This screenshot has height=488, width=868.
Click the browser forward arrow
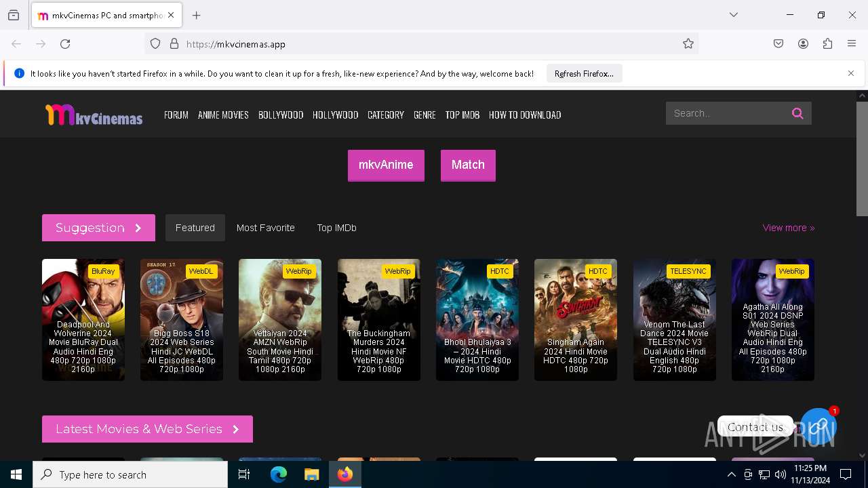click(x=41, y=44)
